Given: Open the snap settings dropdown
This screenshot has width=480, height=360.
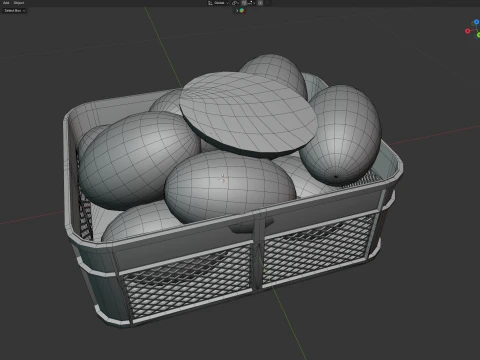Looking at the screenshot, I should click(x=252, y=3).
